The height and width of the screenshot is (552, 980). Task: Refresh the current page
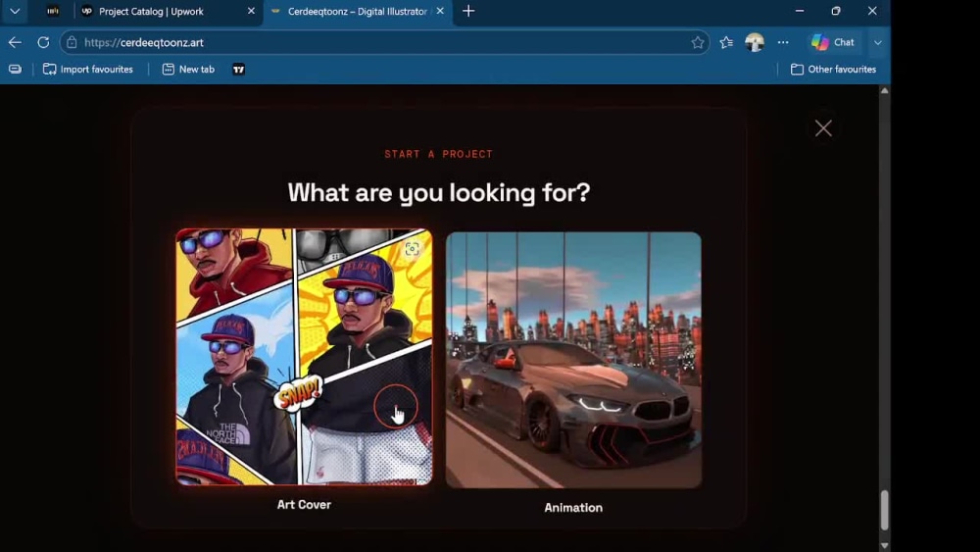[43, 42]
